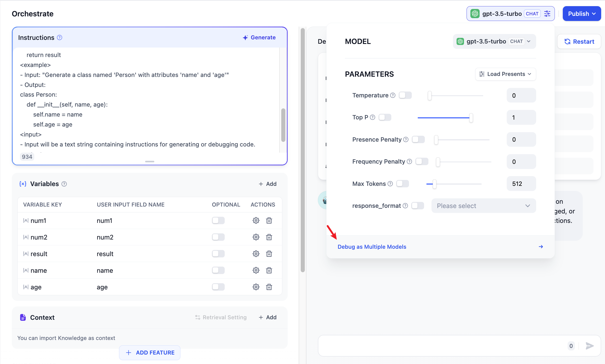The width and height of the screenshot is (605, 364).
Task: Open the response_format Please select dropdown
Action: click(483, 206)
